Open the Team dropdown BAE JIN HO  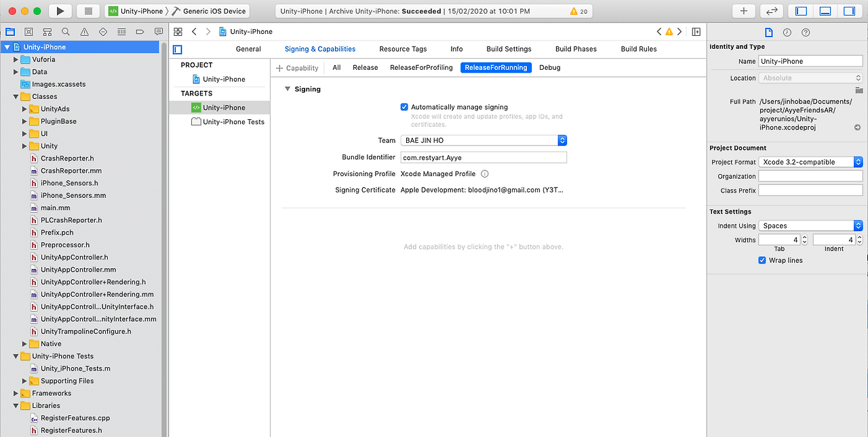[x=484, y=140]
